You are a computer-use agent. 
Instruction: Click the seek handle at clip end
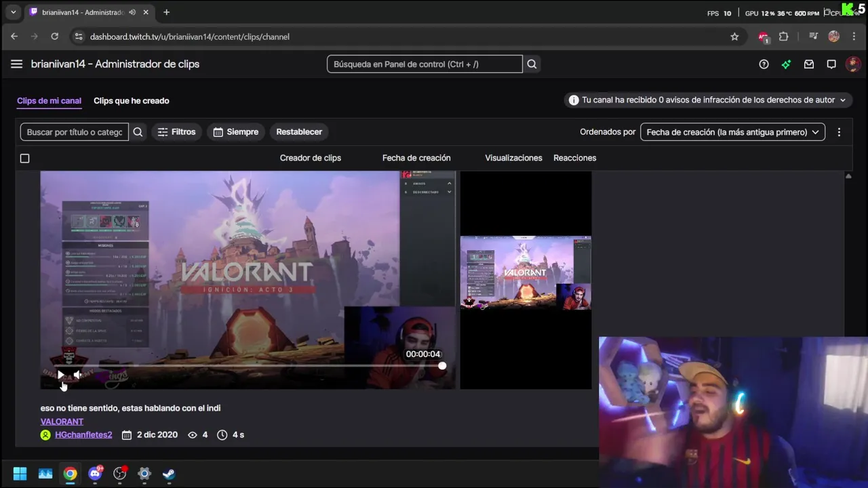(x=442, y=366)
